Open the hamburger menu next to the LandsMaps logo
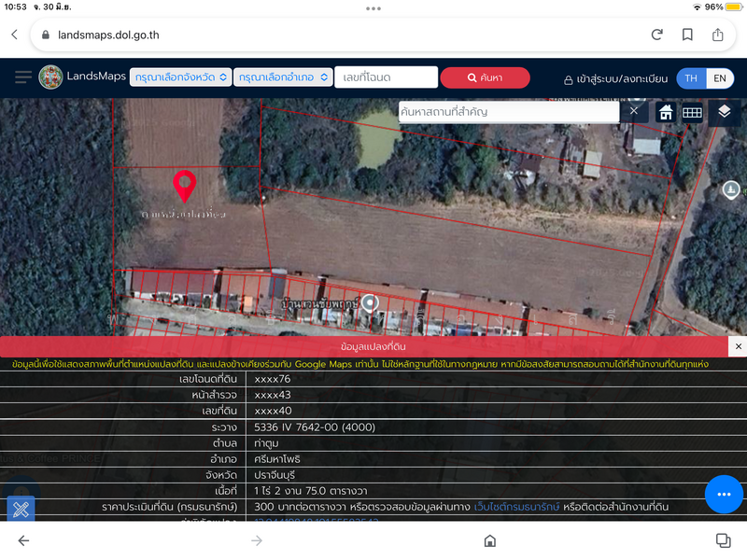 click(22, 77)
